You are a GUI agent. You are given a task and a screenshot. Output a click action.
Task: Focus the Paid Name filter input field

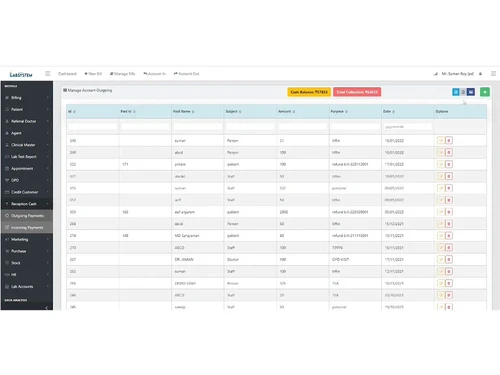197,127
